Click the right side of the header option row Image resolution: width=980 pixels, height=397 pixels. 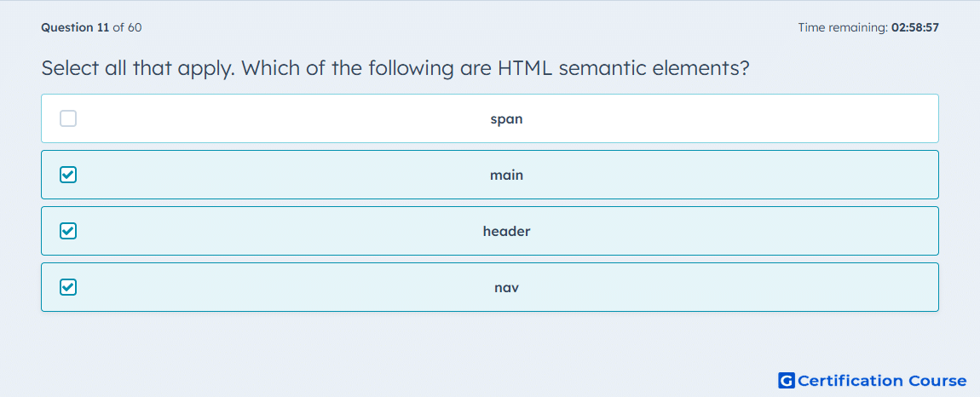[x=812, y=231]
